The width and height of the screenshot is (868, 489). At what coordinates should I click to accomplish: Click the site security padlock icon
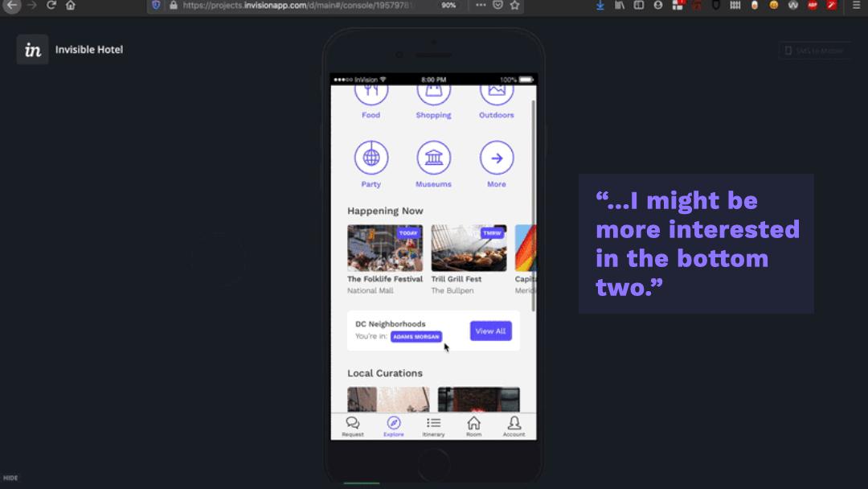174,6
